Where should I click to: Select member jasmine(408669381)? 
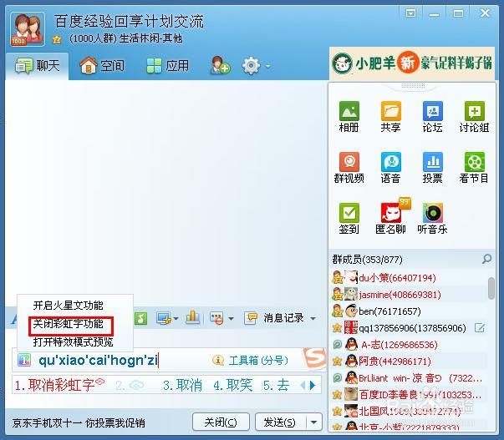tap(410, 294)
